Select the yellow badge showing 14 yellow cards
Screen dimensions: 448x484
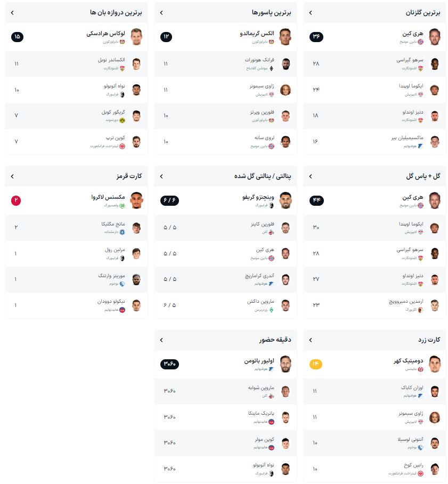pos(316,364)
